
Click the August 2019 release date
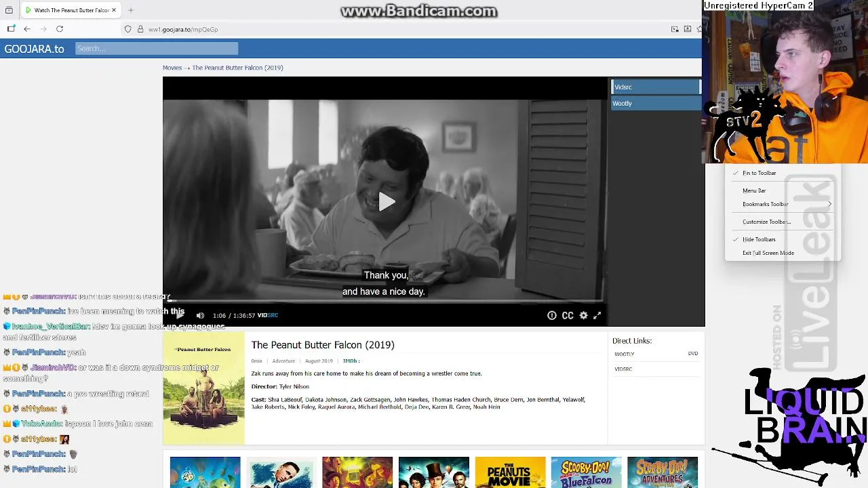tap(319, 361)
